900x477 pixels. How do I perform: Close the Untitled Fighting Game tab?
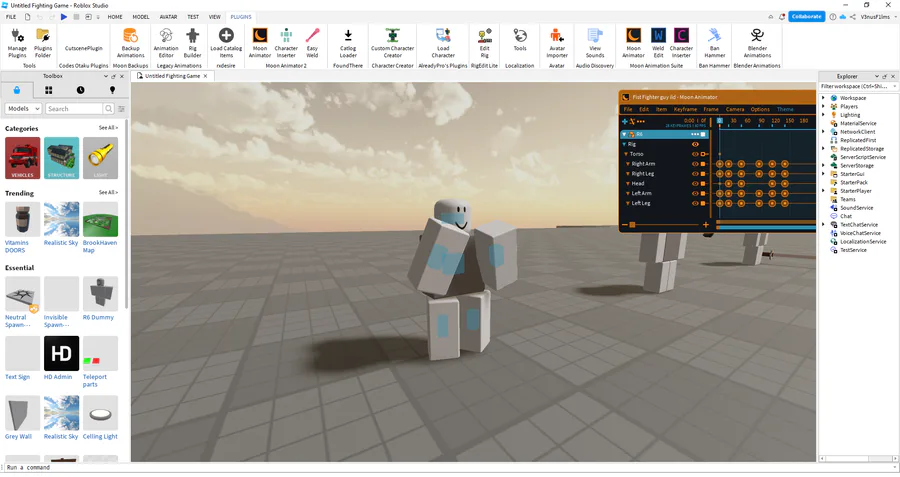tap(206, 76)
